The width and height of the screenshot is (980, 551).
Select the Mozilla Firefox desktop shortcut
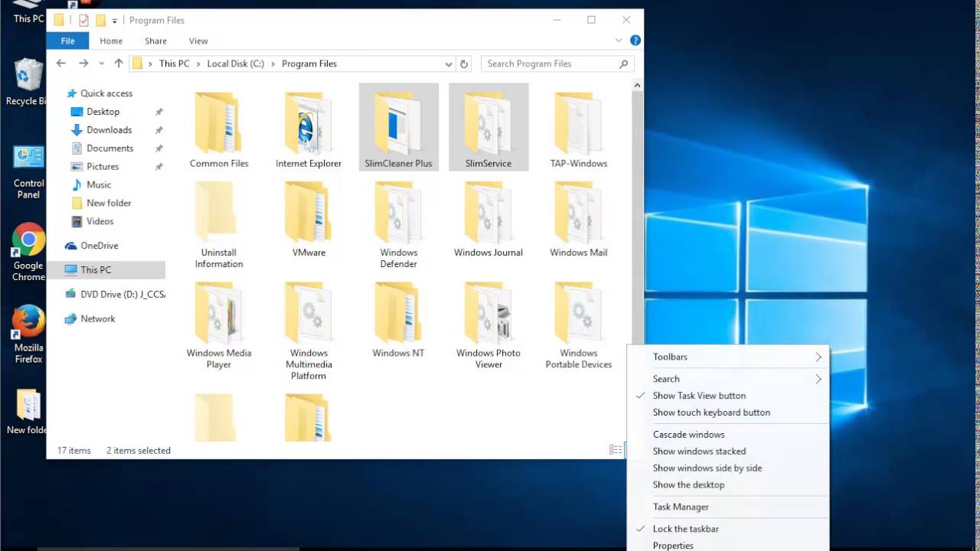point(28,334)
